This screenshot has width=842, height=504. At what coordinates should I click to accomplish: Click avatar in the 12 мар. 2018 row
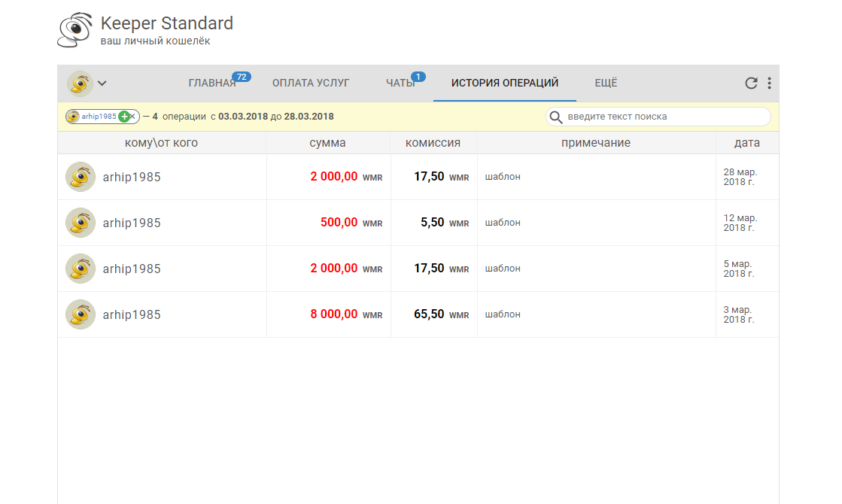81,223
